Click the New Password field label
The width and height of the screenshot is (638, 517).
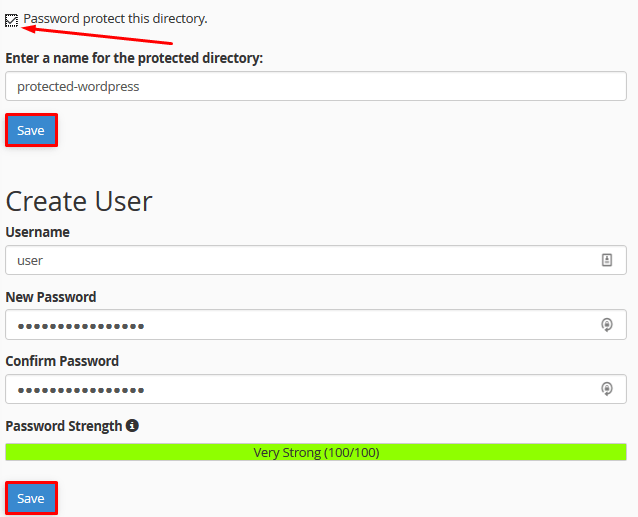pyautogui.click(x=51, y=297)
